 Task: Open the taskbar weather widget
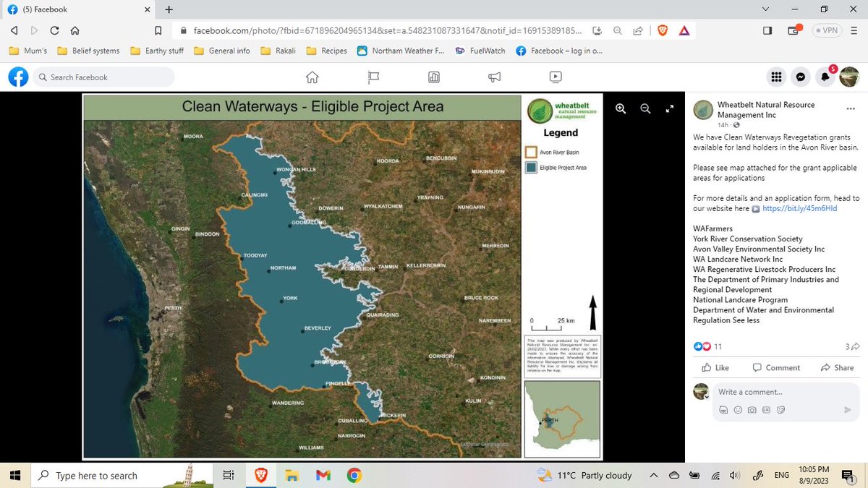pos(584,475)
